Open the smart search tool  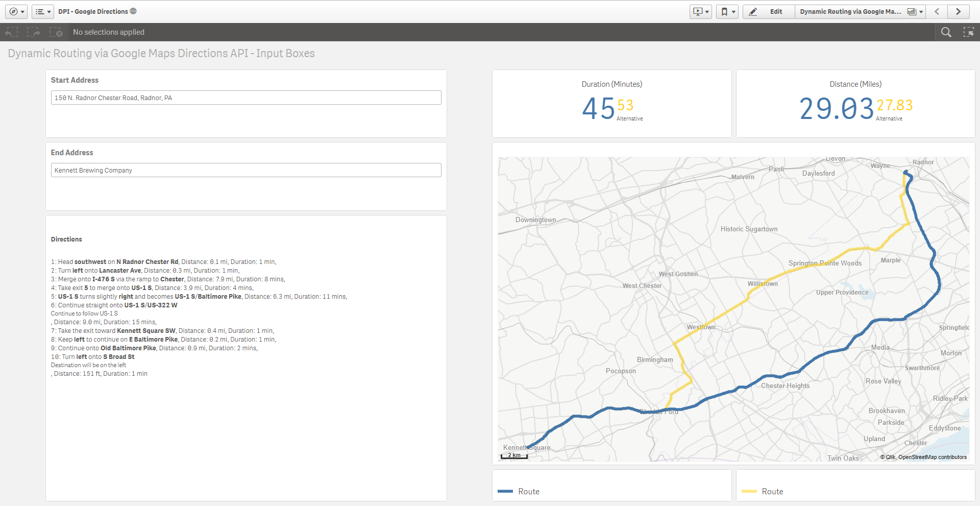click(x=946, y=32)
